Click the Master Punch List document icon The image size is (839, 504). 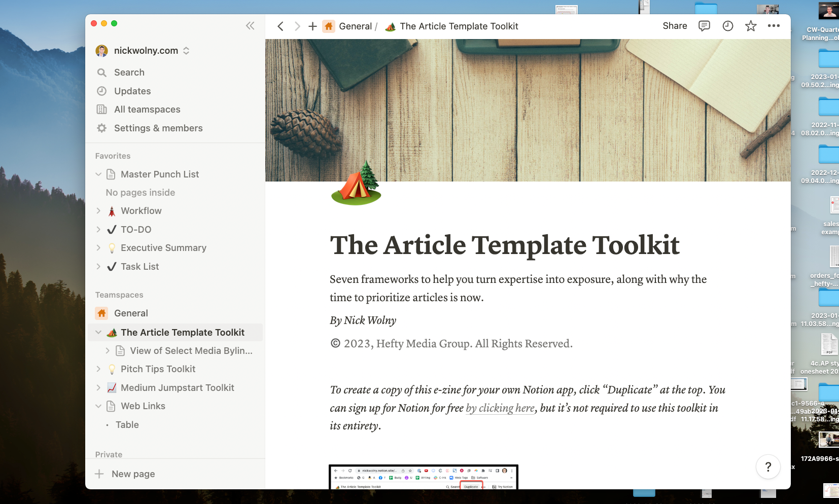tap(111, 174)
